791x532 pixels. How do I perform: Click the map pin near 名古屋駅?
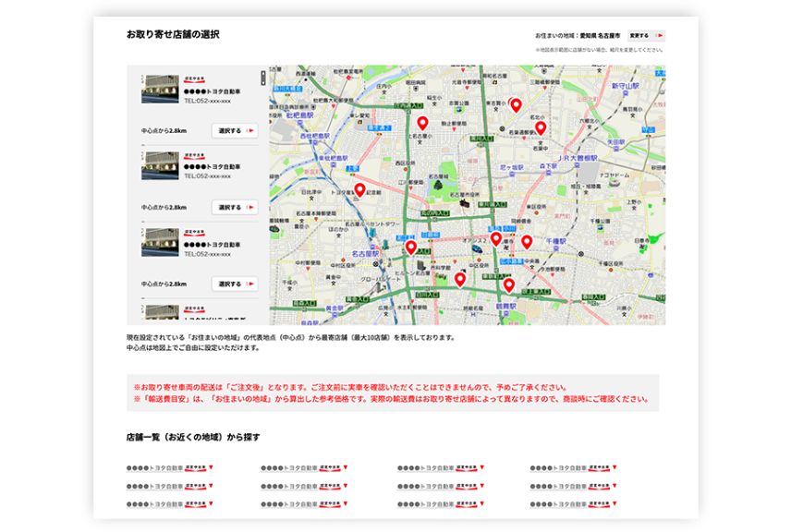(x=410, y=248)
